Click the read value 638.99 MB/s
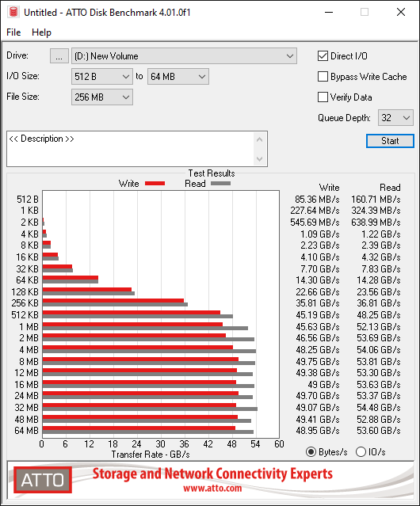The image size is (420, 506). pos(376,223)
